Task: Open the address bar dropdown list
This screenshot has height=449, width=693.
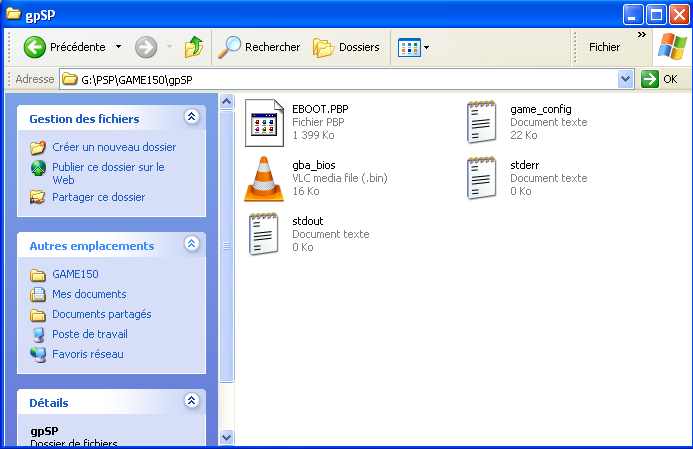Action: 625,80
